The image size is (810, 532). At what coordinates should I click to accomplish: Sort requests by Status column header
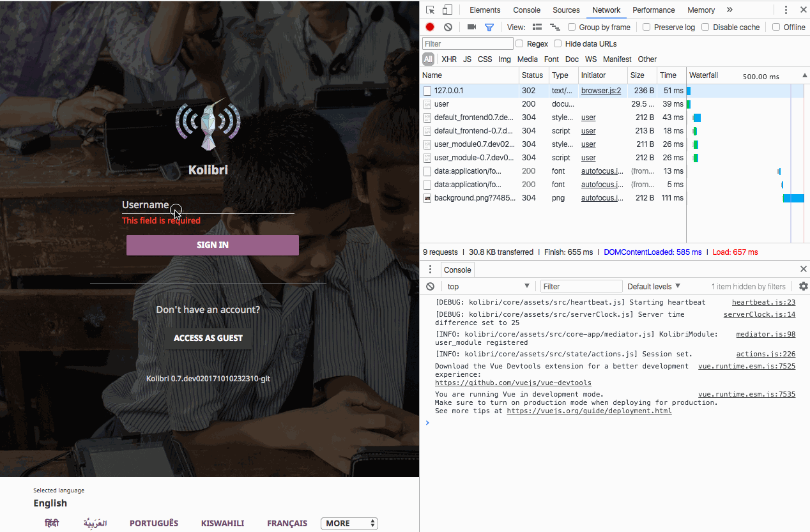click(534, 75)
